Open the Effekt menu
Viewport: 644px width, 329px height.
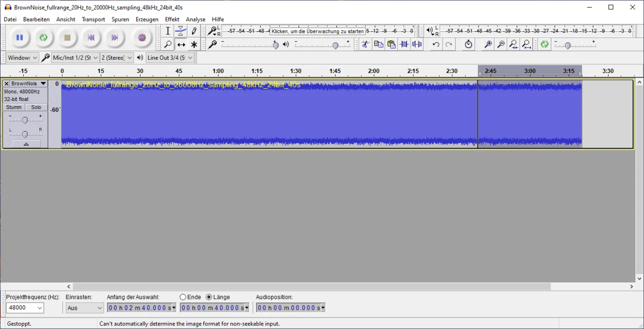click(x=172, y=19)
